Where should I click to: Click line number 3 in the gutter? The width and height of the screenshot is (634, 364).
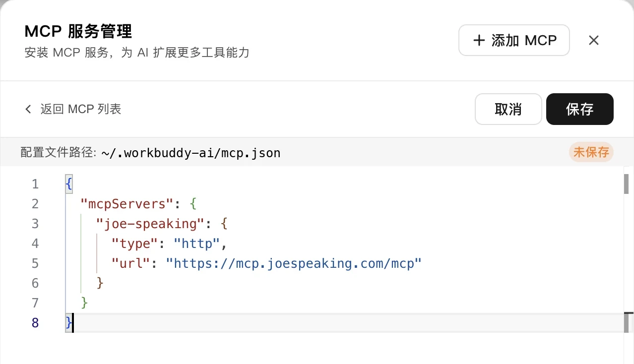click(x=35, y=224)
